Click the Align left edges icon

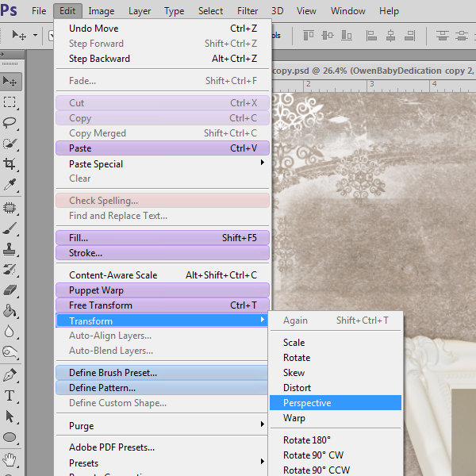click(x=371, y=36)
